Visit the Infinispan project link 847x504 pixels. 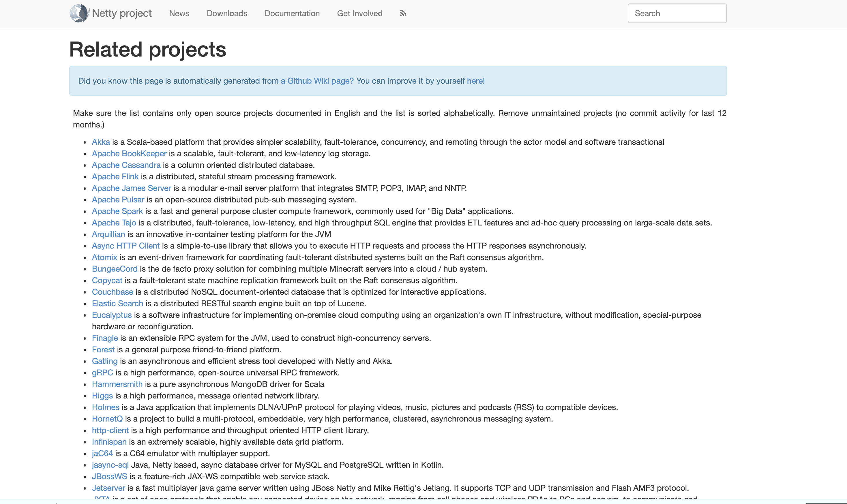[109, 442]
